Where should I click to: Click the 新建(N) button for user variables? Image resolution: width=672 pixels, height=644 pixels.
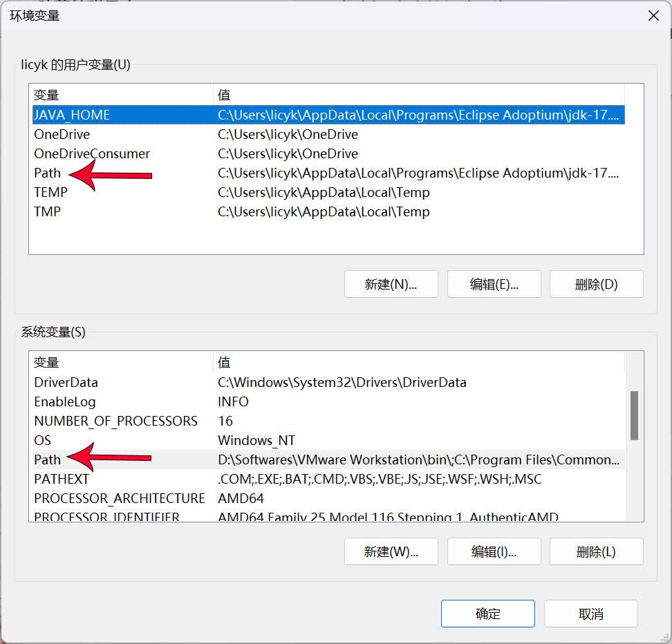[391, 283]
